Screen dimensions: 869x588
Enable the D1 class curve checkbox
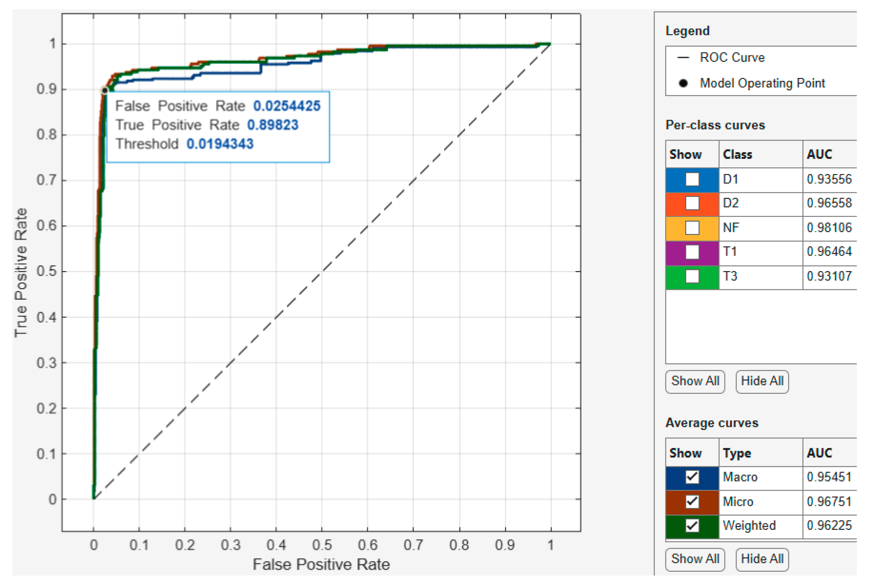click(692, 179)
